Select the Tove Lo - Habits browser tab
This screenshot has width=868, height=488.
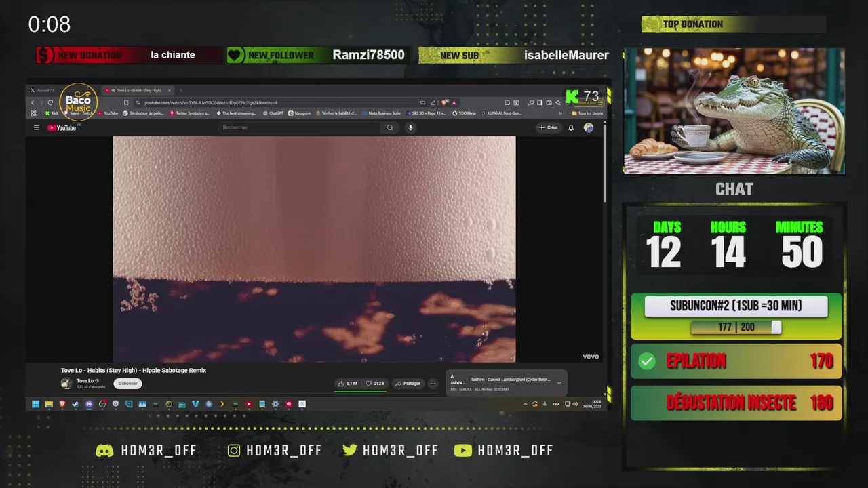(x=139, y=90)
